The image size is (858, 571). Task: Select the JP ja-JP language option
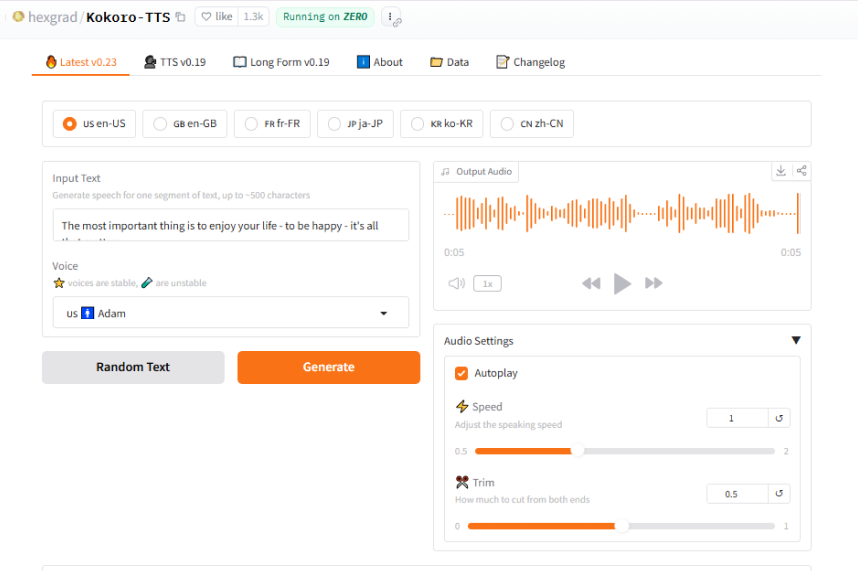point(355,124)
